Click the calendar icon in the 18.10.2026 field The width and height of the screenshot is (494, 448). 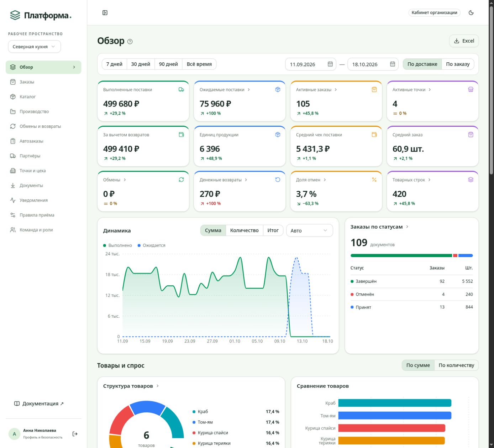pyautogui.click(x=393, y=64)
